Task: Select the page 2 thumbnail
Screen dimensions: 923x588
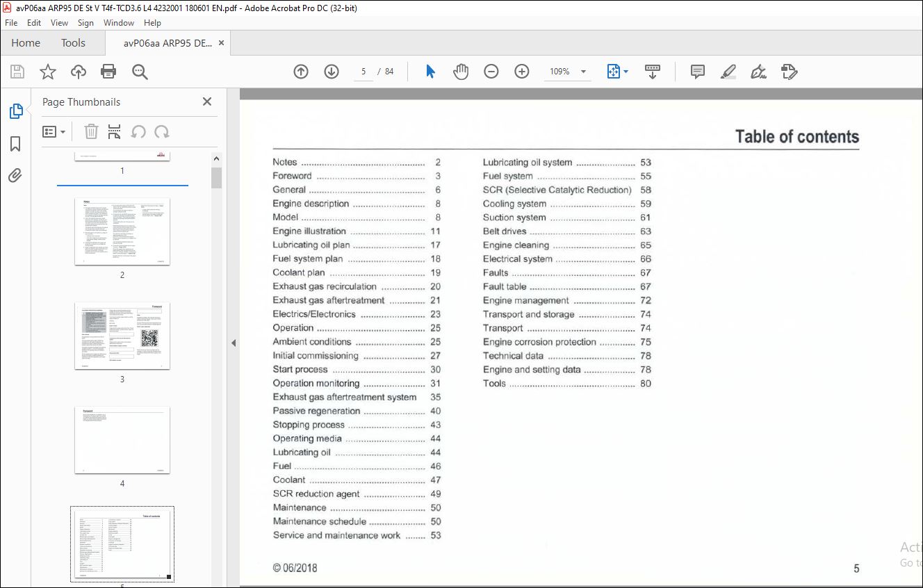Action: pyautogui.click(x=122, y=231)
